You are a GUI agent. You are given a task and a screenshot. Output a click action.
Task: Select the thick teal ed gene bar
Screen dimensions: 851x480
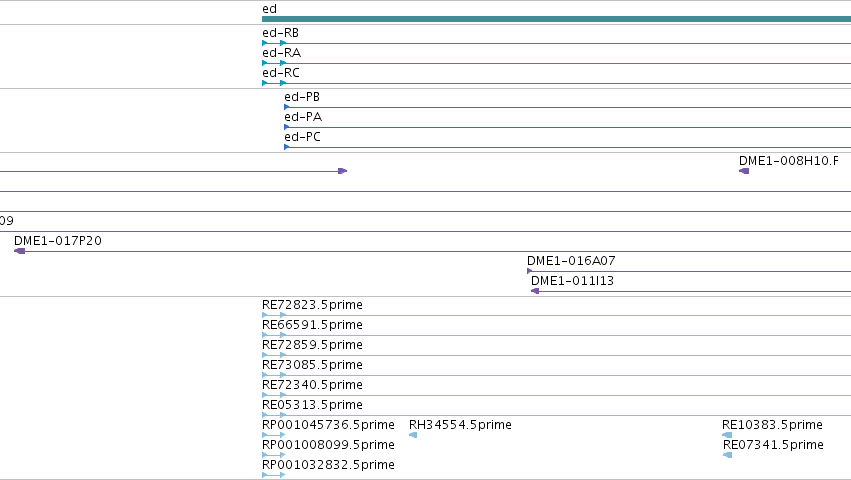click(556, 19)
